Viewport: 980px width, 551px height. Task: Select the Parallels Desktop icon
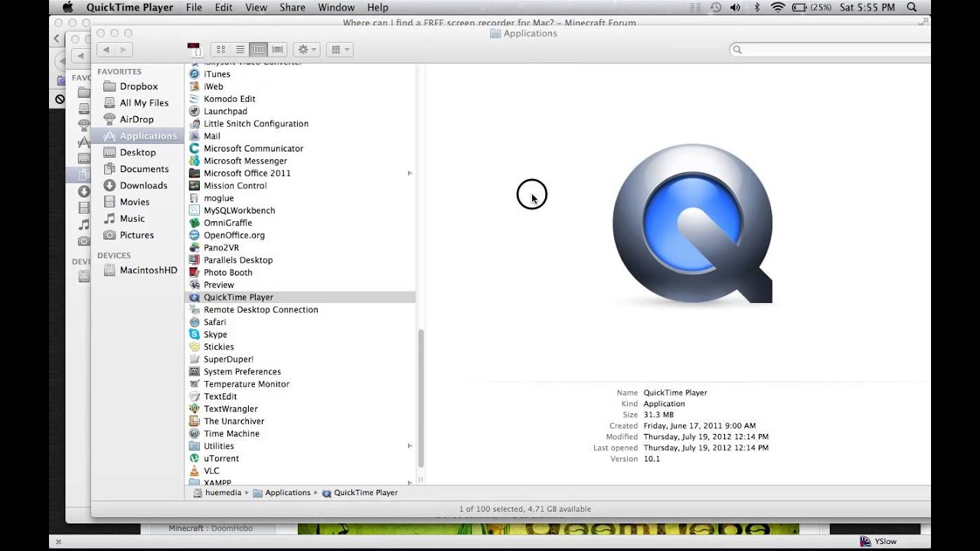pos(194,260)
